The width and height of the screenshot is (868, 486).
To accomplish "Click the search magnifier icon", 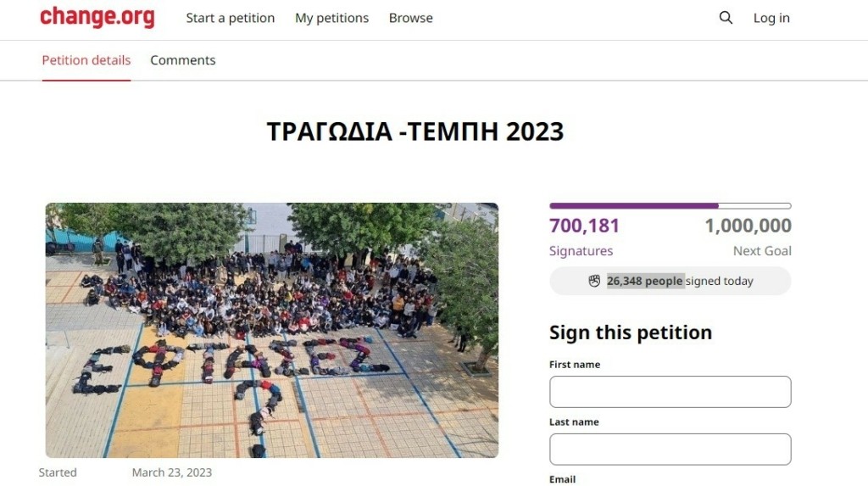I will pyautogui.click(x=726, y=18).
